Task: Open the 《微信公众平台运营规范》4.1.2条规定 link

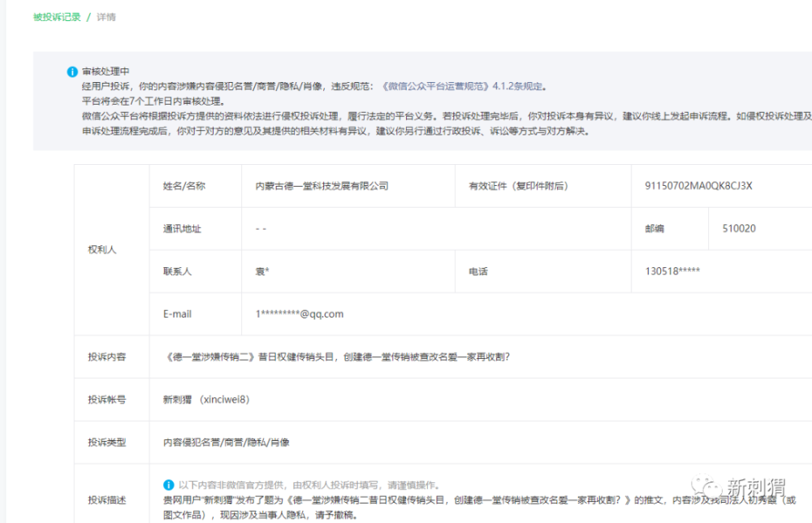Action: (x=462, y=86)
